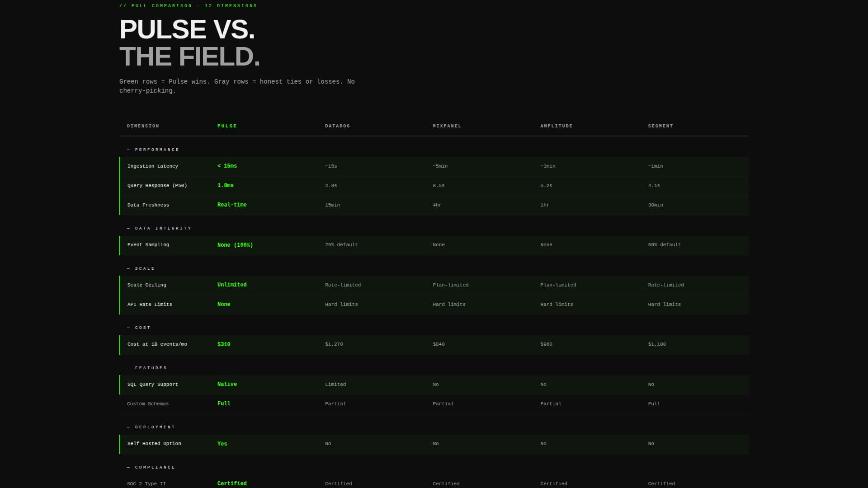The height and width of the screenshot is (488, 868).
Task: Click the 'FULL COMPARISON · 12 DIMENSIONS' tagline
Action: 188,6
